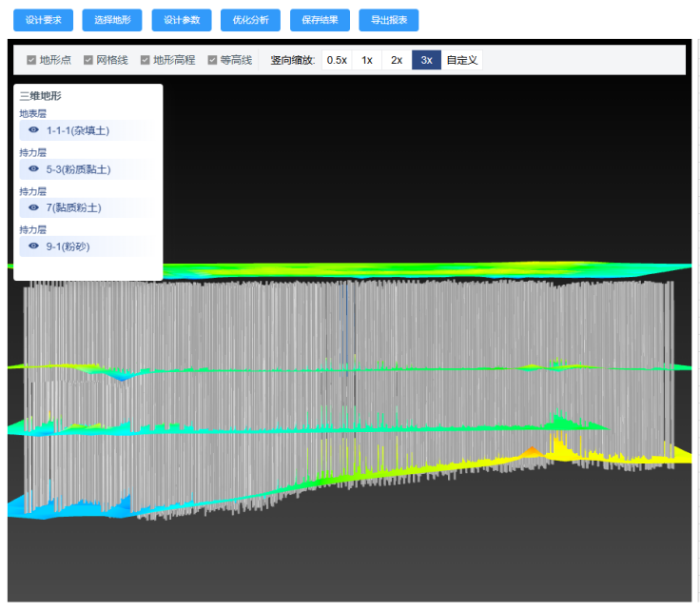Screen dimensions: 700x611
Task: Hide the 5-3(粉质黏土) layer via eye icon
Action: tap(34, 169)
